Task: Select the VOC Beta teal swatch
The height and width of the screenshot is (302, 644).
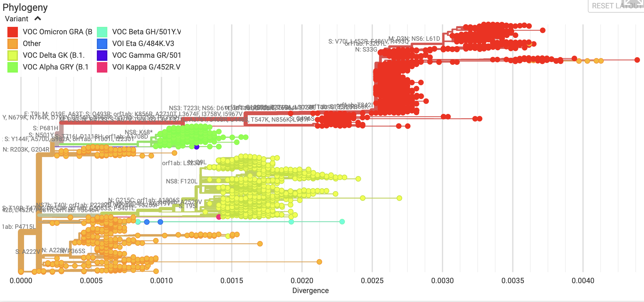Action: [x=102, y=32]
